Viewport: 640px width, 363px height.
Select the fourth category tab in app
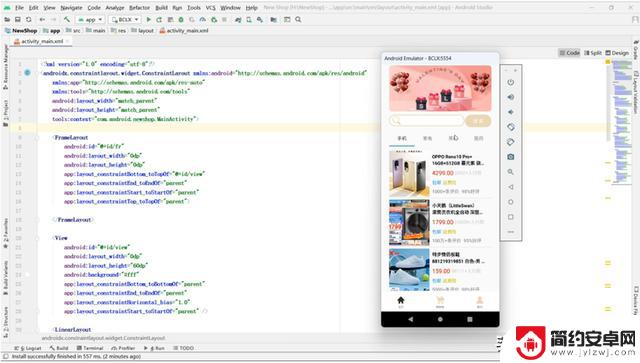point(478,138)
